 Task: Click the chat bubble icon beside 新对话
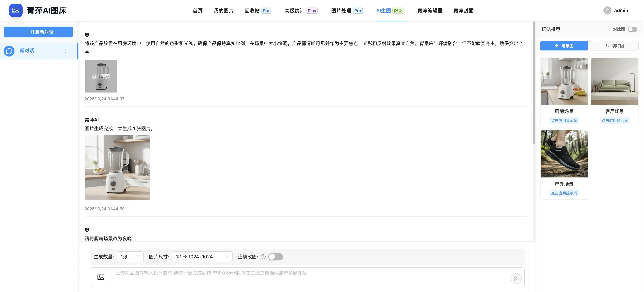coord(9,51)
